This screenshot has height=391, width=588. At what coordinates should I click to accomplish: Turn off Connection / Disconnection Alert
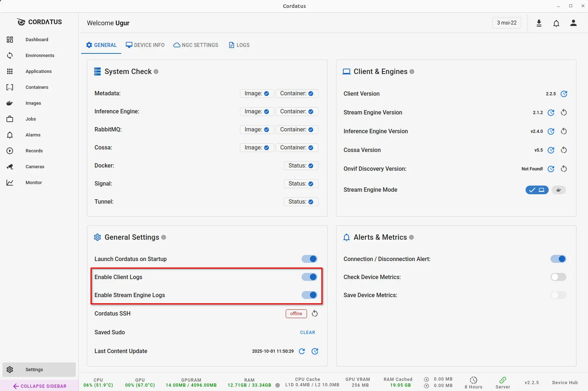558,259
